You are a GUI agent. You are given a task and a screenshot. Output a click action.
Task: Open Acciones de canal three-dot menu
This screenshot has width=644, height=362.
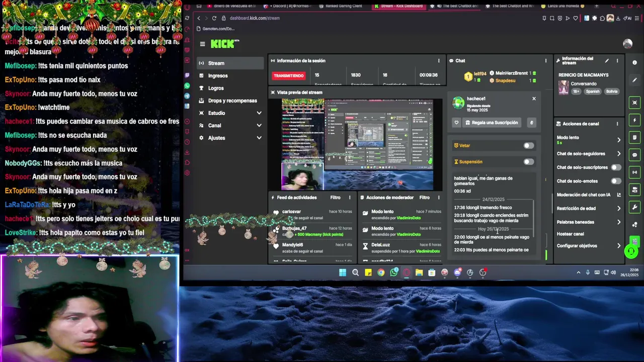point(617,124)
